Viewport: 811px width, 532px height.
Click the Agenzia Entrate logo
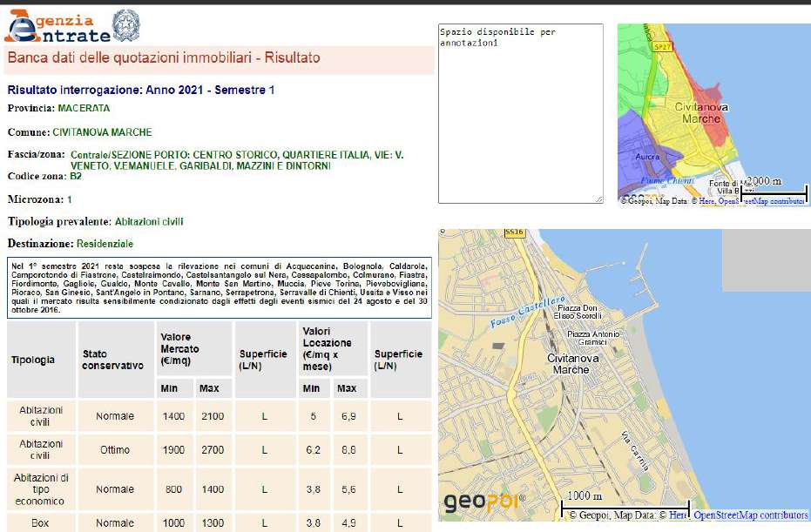pyautogui.click(x=57, y=26)
